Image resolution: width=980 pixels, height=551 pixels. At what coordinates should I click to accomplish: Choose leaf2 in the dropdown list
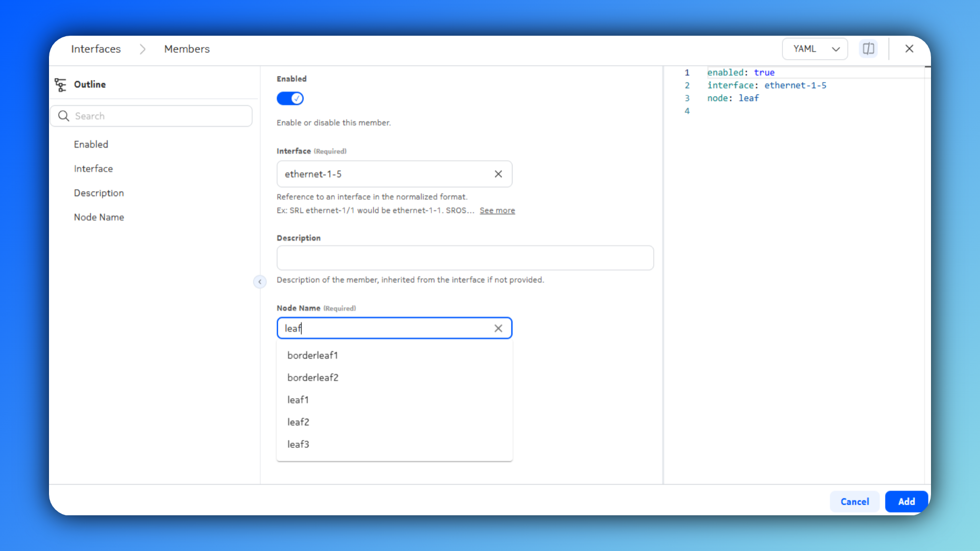[298, 422]
